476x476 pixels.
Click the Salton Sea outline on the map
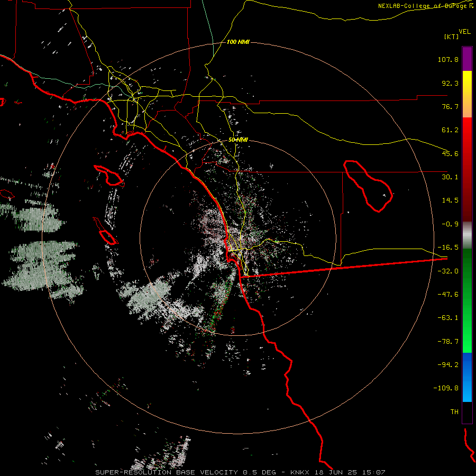pos(368,186)
